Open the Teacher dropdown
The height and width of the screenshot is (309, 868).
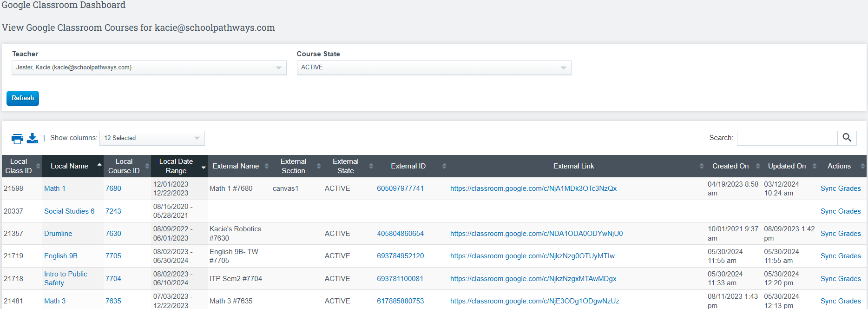pyautogui.click(x=149, y=67)
